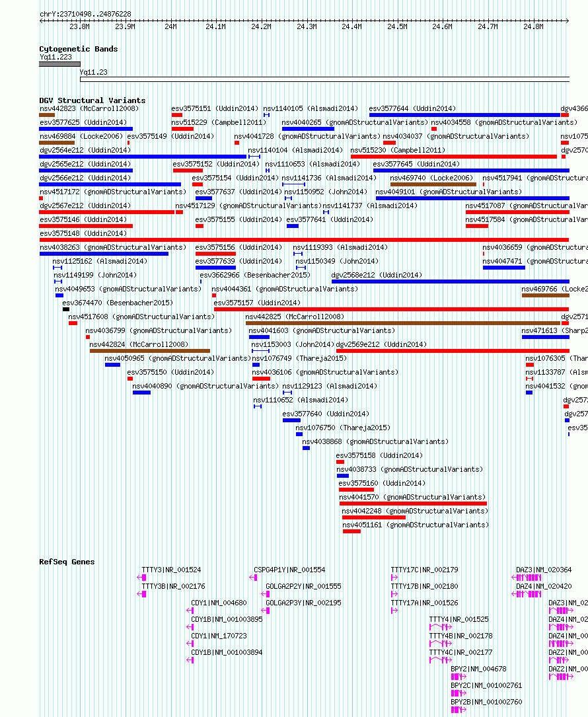Click the blue dgv2568e212 (Uddin2014) variant bar
Viewport: 588px width, 717px height.
[x=451, y=282]
